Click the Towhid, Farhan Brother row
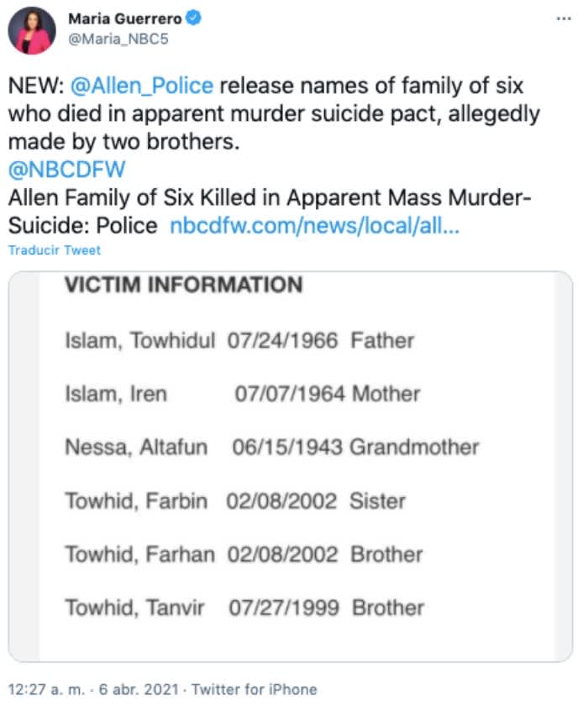588x712 pixels. click(244, 554)
